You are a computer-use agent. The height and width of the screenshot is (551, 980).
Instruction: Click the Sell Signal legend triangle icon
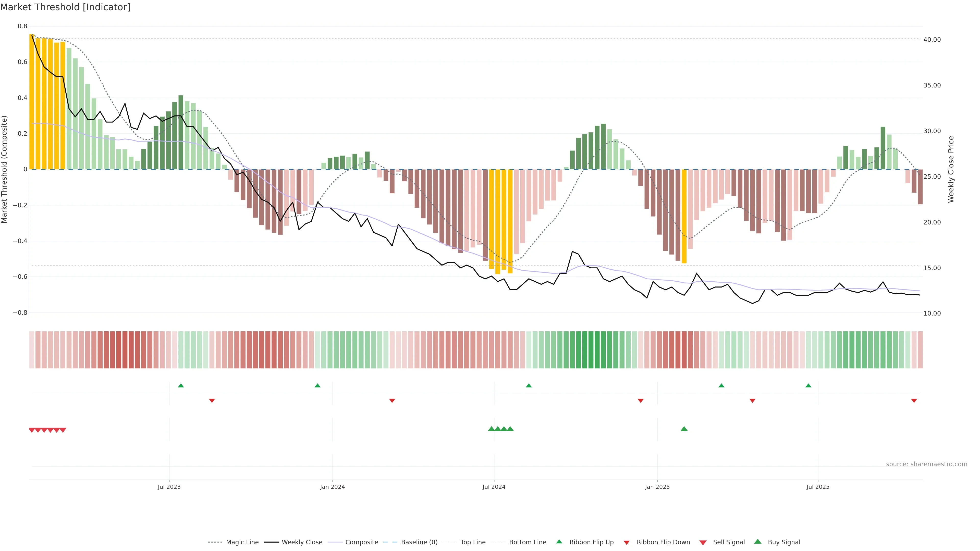pos(703,543)
